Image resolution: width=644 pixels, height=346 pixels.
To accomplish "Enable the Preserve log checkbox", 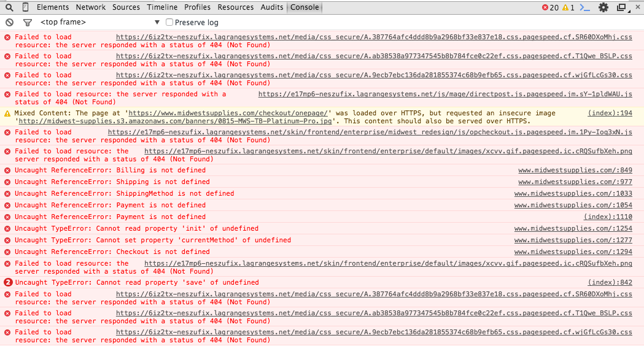I will (169, 22).
